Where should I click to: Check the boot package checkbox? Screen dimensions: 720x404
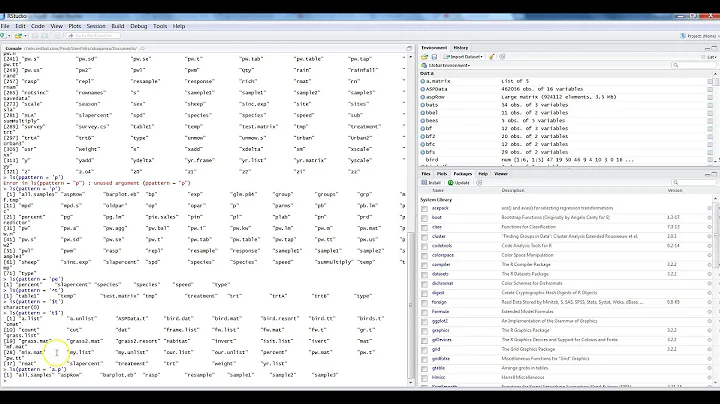point(424,218)
